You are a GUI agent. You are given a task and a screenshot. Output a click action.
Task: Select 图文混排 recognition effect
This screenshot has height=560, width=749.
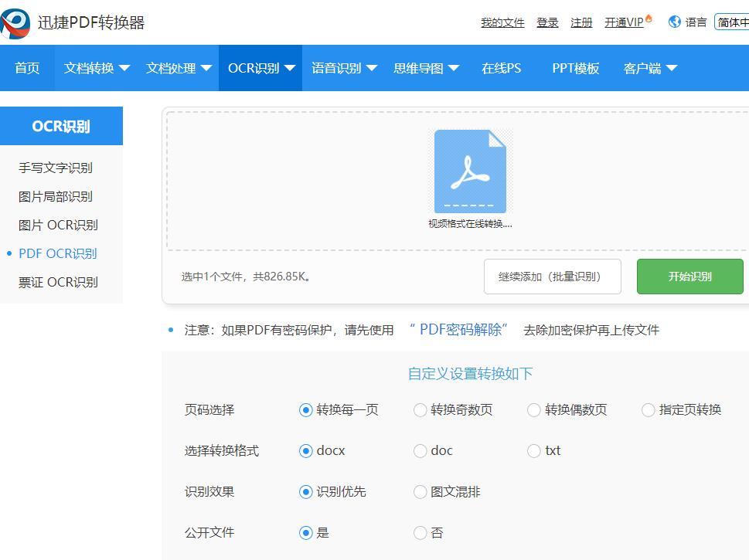pos(420,492)
